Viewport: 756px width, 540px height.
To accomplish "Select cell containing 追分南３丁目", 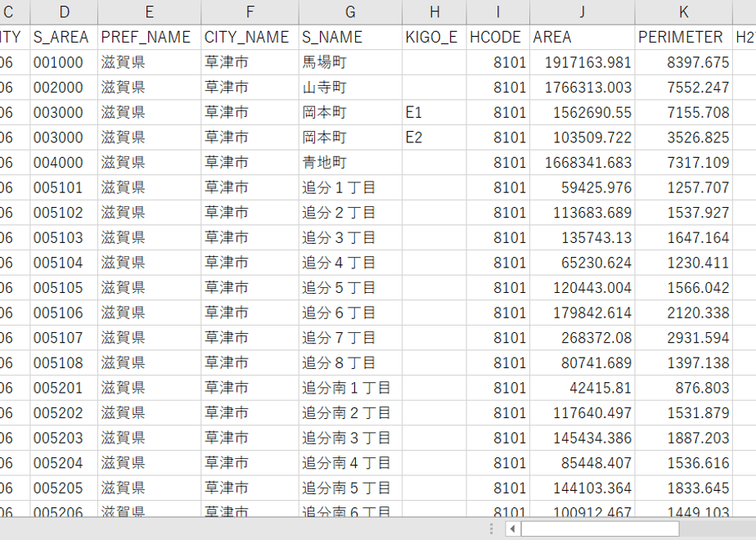I will [350, 439].
